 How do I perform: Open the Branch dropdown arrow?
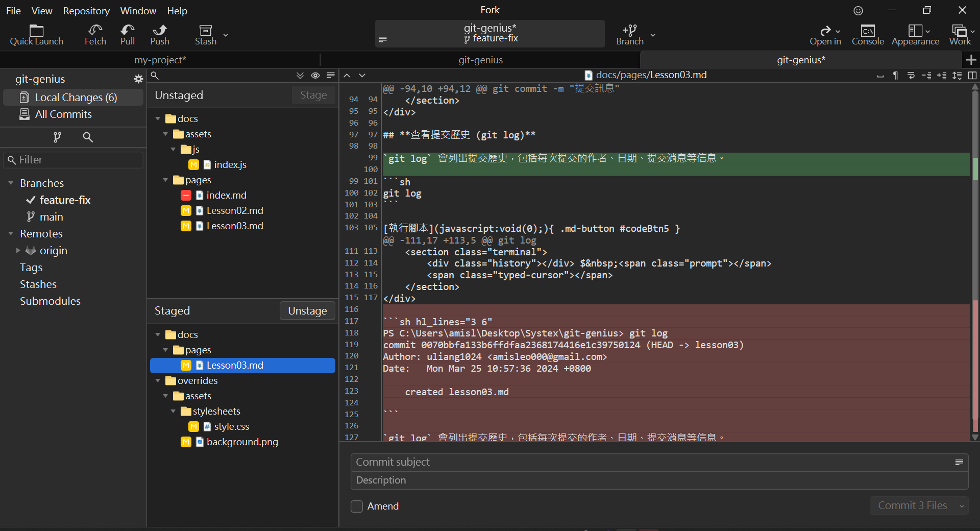tap(653, 35)
